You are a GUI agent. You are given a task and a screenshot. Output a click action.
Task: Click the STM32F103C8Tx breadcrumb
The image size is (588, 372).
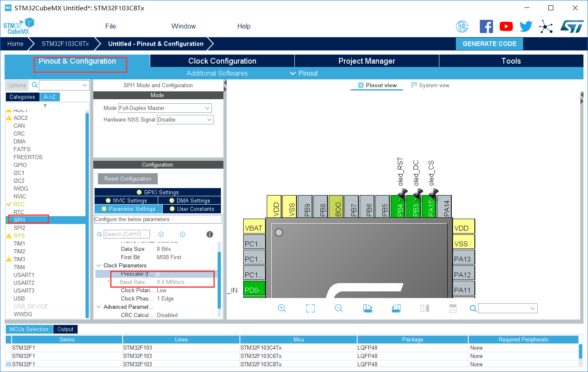[x=65, y=44]
